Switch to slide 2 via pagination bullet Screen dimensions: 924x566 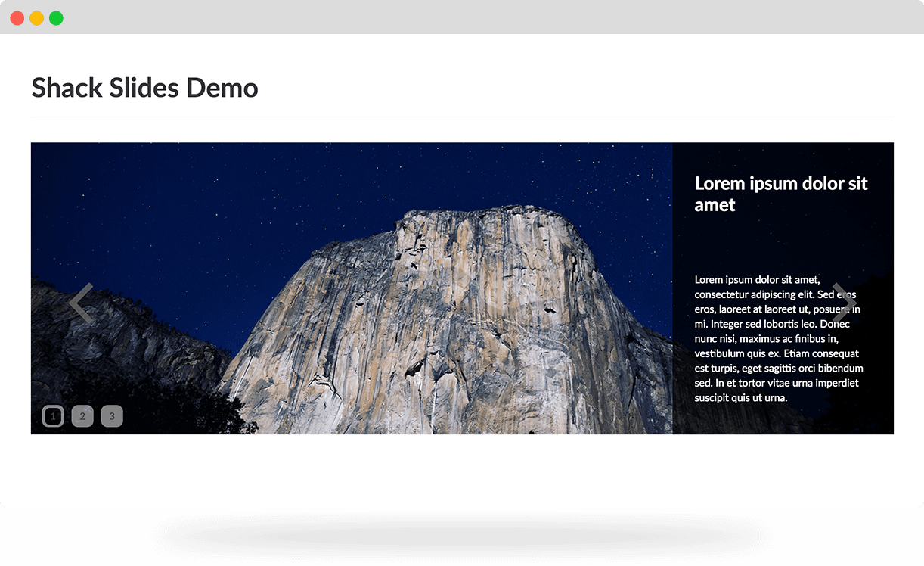[82, 416]
